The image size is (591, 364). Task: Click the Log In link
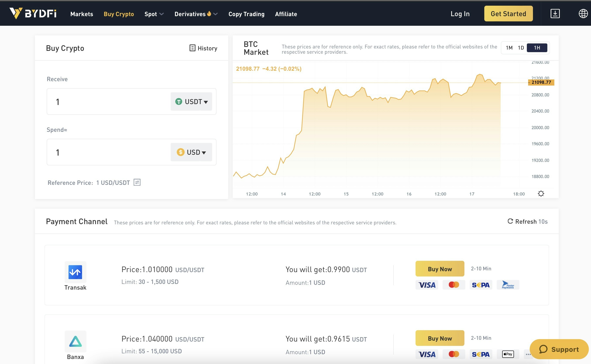(460, 14)
